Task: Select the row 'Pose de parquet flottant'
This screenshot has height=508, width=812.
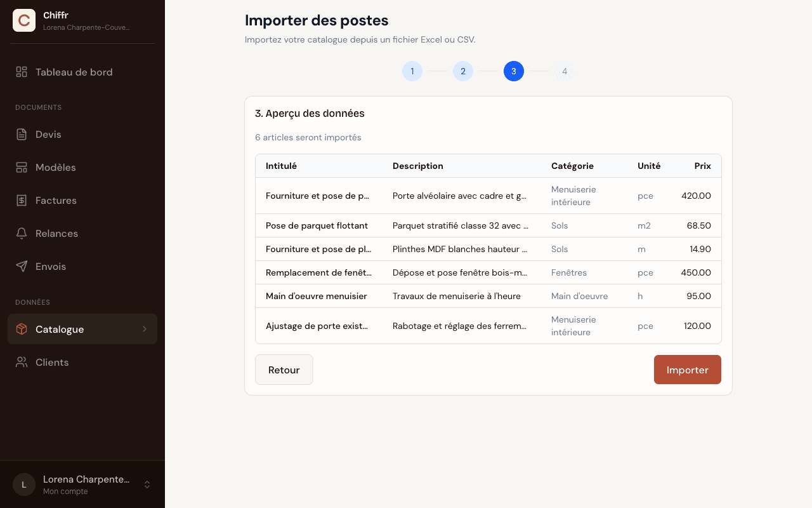Action: (488, 225)
